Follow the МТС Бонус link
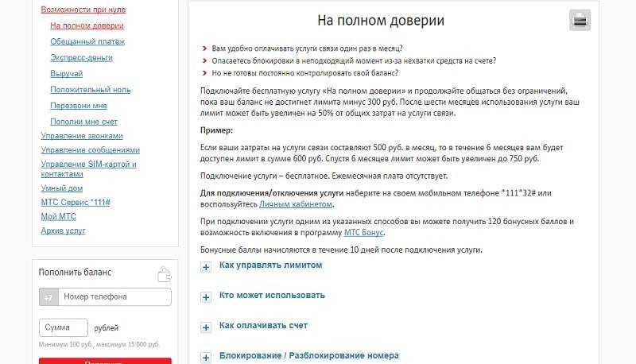 [x=363, y=233]
